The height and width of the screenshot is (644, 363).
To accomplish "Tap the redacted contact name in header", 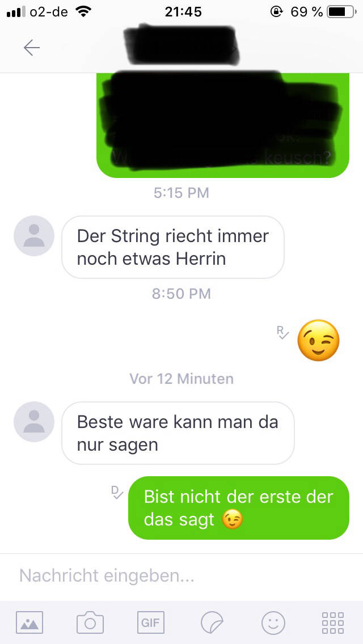I will (181, 45).
